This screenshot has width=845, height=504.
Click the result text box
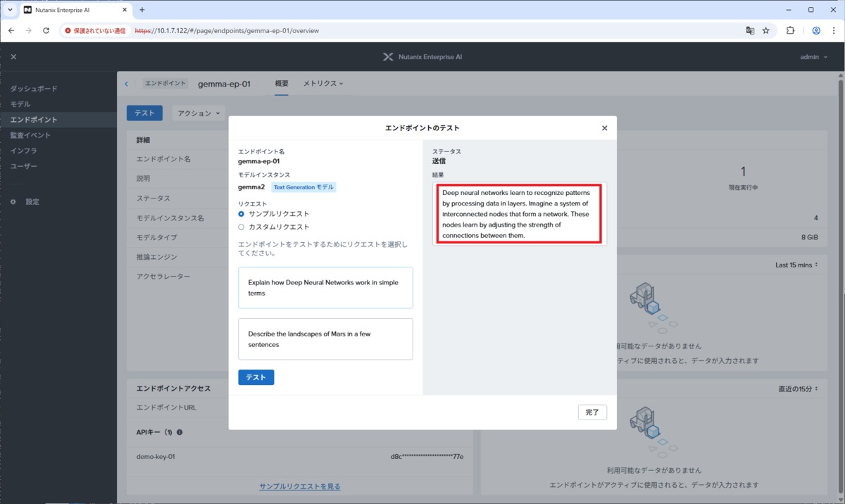point(520,213)
